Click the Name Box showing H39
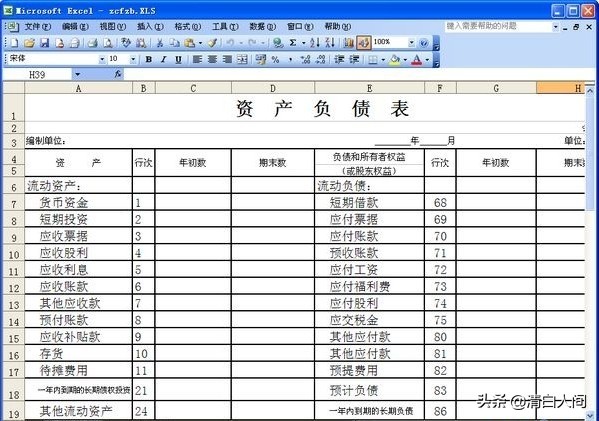Image resolution: width=599 pixels, height=421 pixels. pos(38,74)
